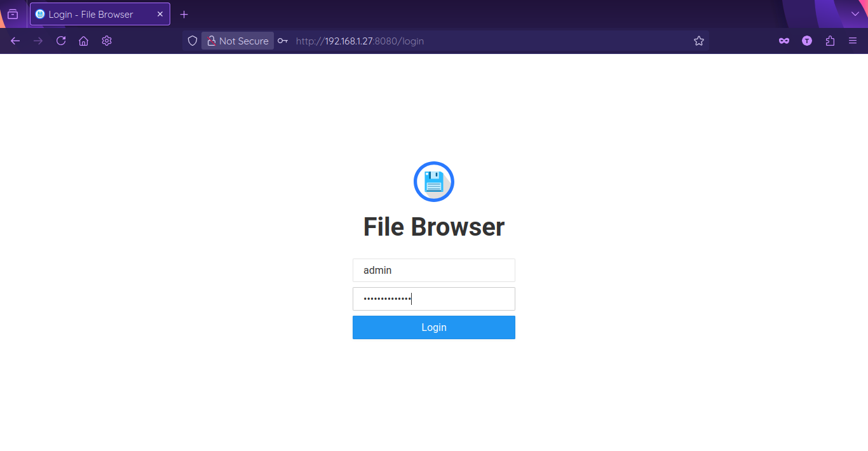Bookmark this page with the star icon

click(699, 41)
